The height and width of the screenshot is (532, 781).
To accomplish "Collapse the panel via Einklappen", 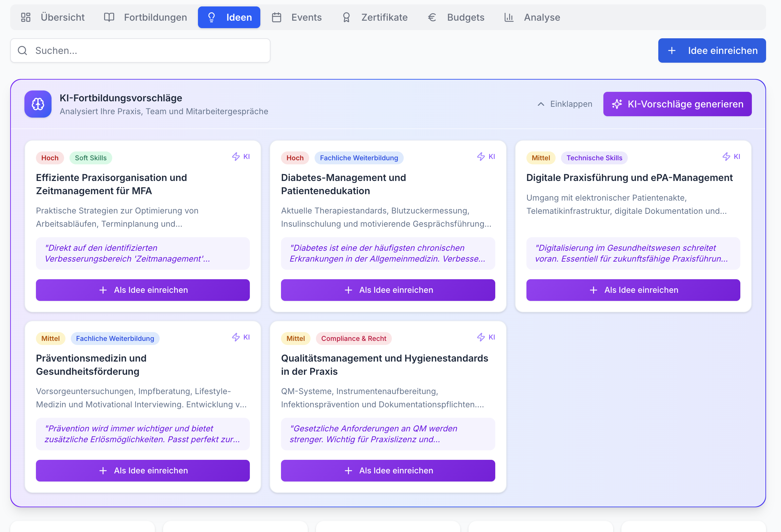I will point(565,104).
